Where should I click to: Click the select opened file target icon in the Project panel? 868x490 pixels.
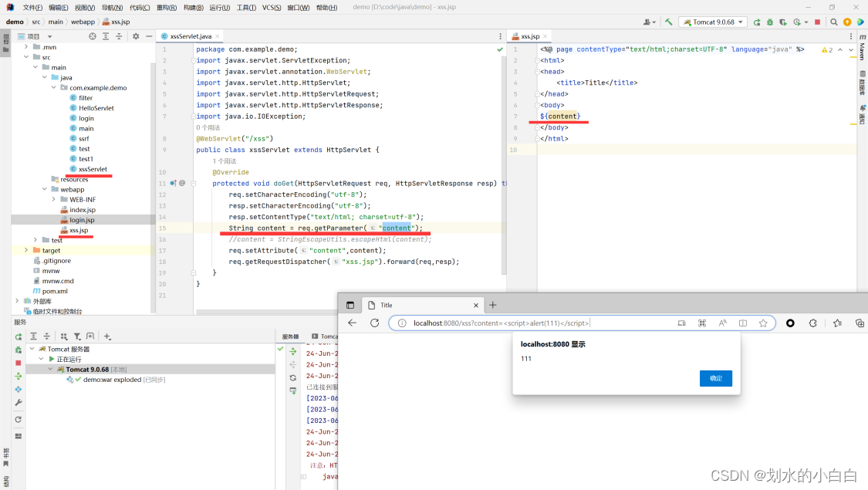pyautogui.click(x=93, y=36)
